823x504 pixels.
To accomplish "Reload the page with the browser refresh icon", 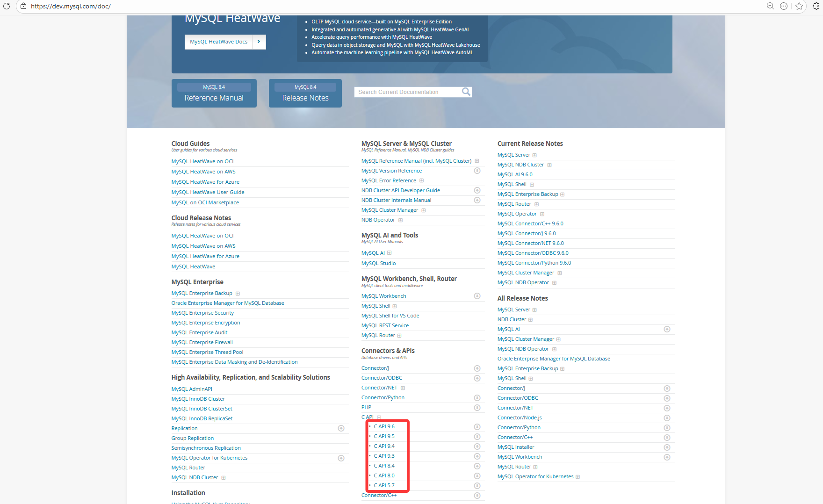I will pos(7,6).
